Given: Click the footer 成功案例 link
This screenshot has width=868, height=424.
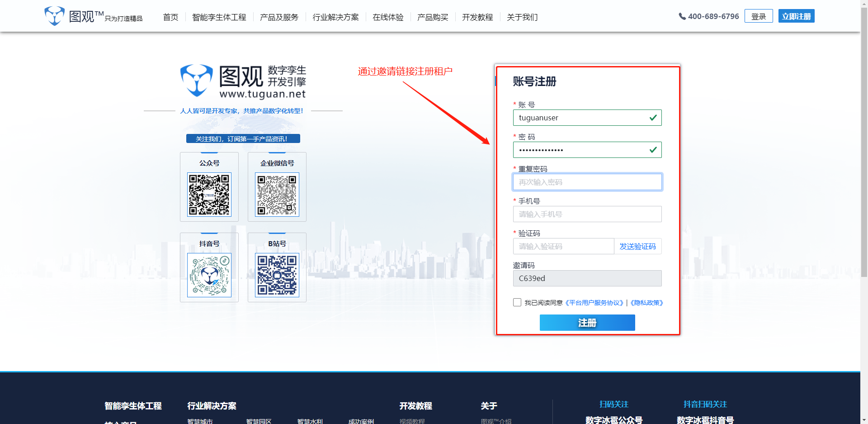Looking at the screenshot, I should click(x=361, y=421).
